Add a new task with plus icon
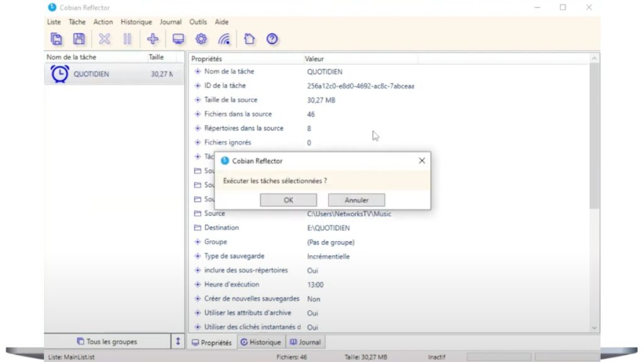The height and width of the screenshot is (362, 644). (153, 39)
